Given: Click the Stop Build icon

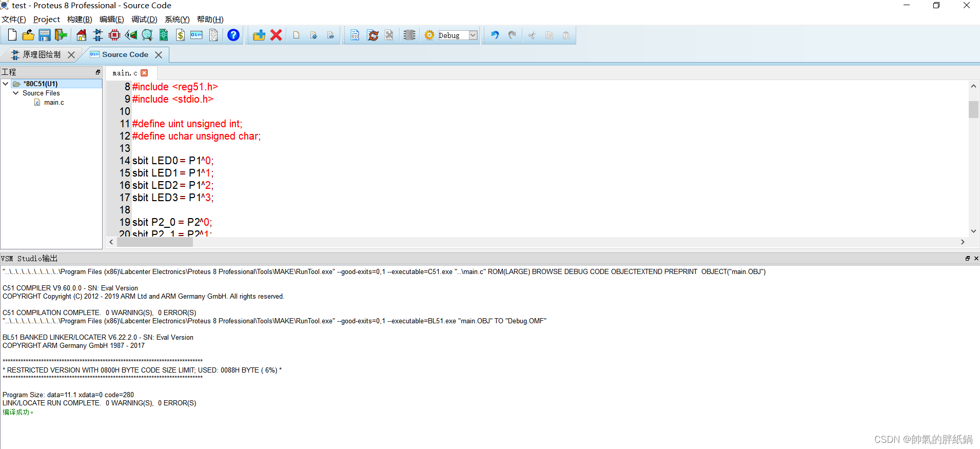Looking at the screenshot, I should (x=389, y=35).
